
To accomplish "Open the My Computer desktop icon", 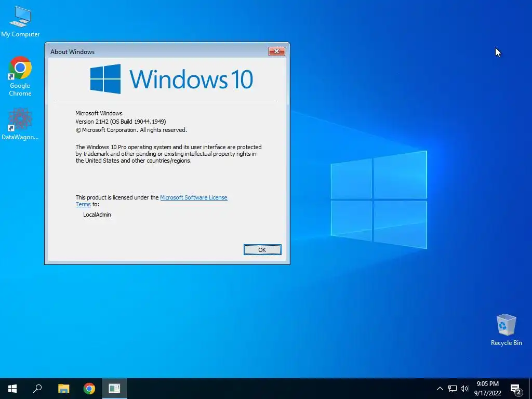I will (20, 21).
